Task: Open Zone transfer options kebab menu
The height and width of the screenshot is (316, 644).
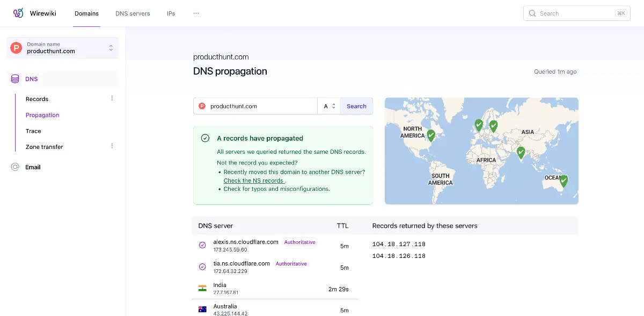Action: 112,146
